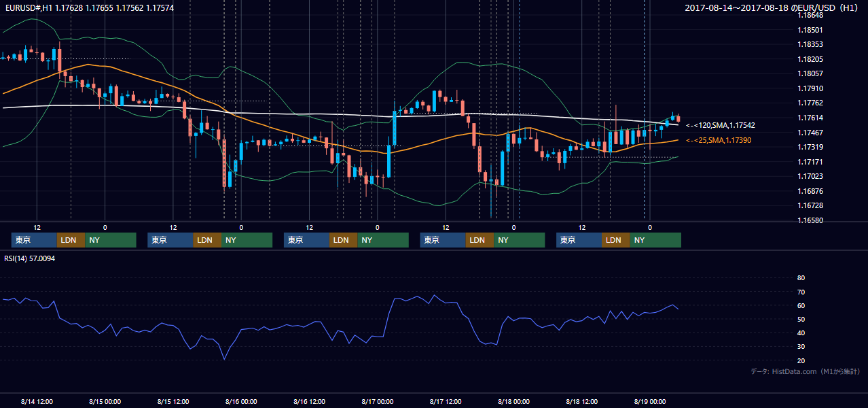
Task: Select RSI scale value 30
Action: 801,347
